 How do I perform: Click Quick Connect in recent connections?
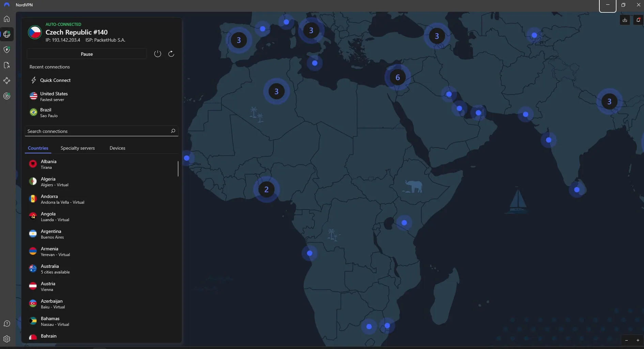(x=55, y=80)
